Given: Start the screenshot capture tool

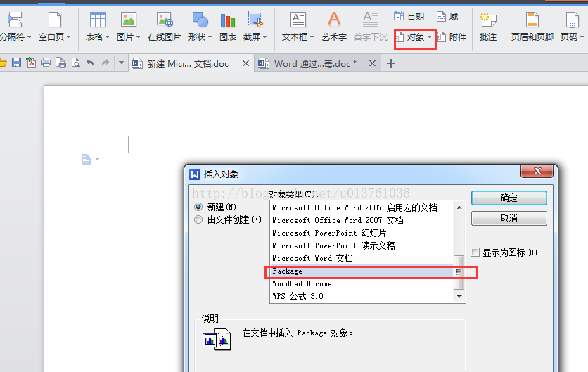Looking at the screenshot, I should 255,25.
